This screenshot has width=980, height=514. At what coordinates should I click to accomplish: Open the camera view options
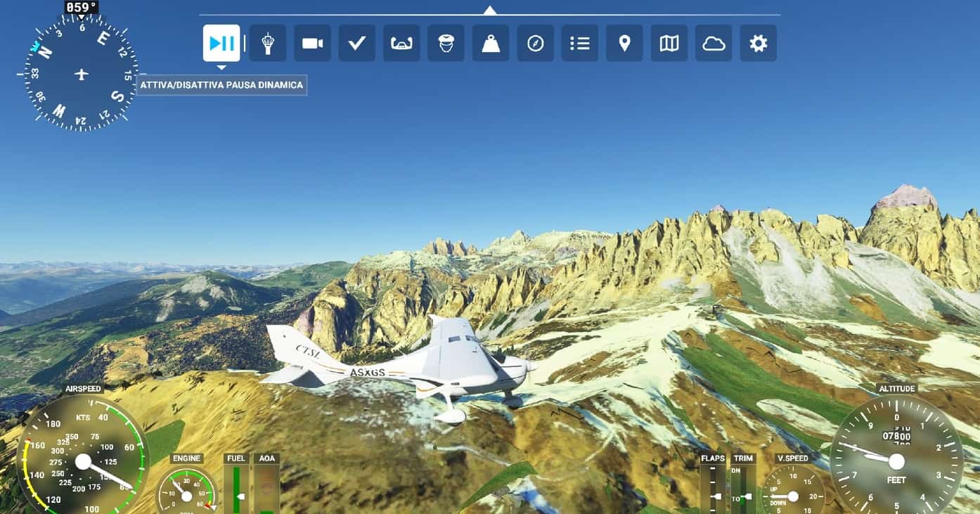(x=312, y=43)
